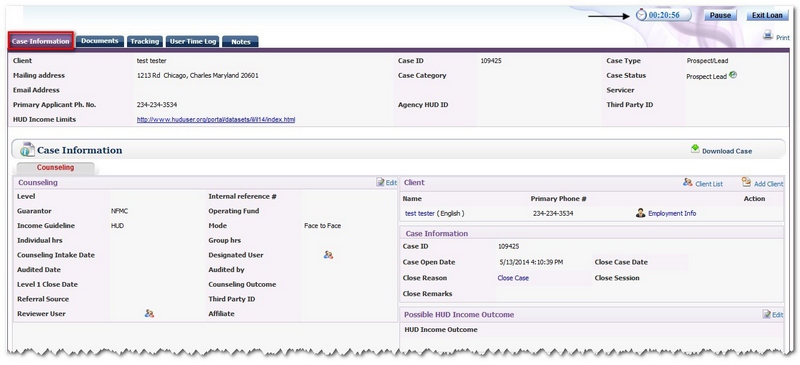The image size is (800, 365).
Task: Click the Exit Loan button
Action: click(767, 15)
